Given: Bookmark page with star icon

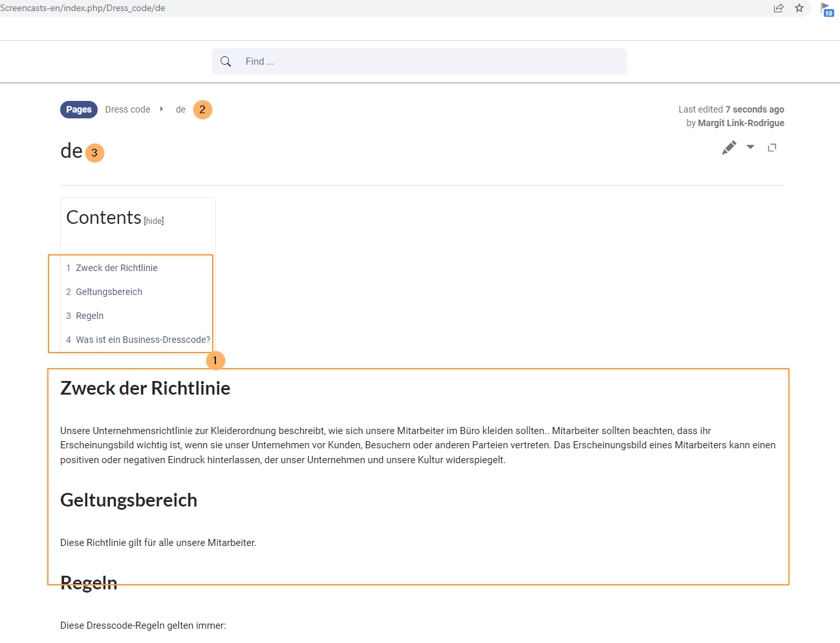Looking at the screenshot, I should [799, 8].
